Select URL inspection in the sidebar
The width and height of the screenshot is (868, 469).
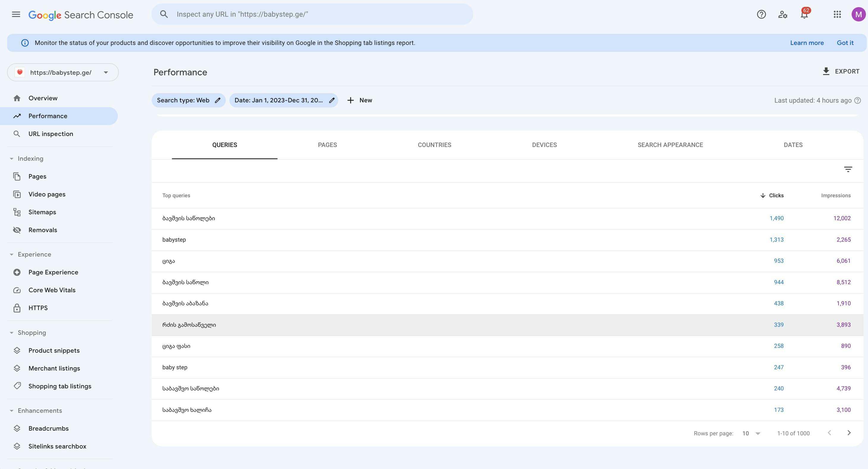click(x=51, y=134)
